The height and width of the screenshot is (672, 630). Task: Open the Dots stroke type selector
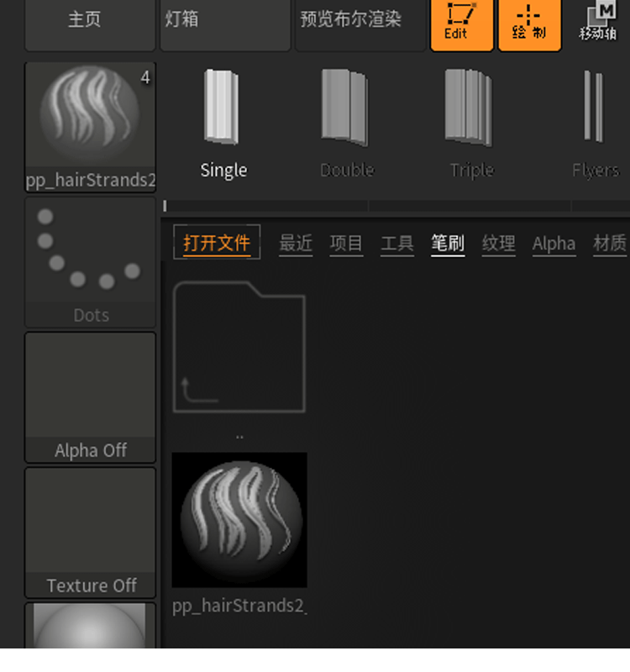coord(90,262)
